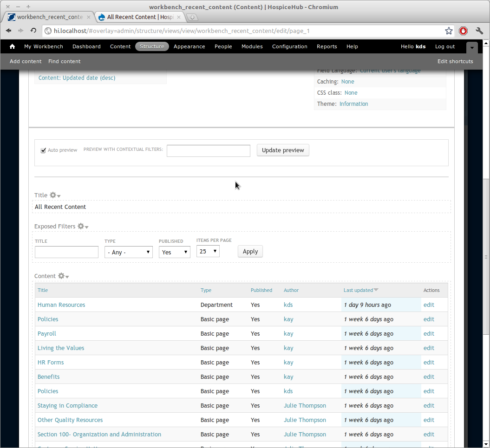490x448 pixels.
Task: Open the Dashboard menu item
Action: [86, 46]
